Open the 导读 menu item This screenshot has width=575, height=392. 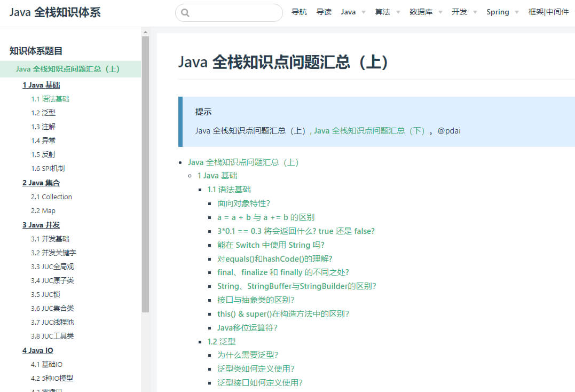[324, 12]
